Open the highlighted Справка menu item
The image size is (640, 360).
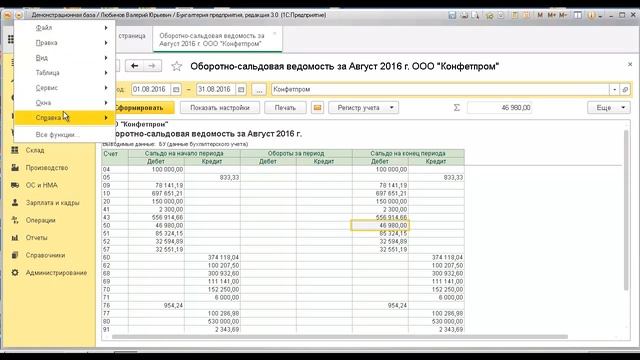coord(64,118)
